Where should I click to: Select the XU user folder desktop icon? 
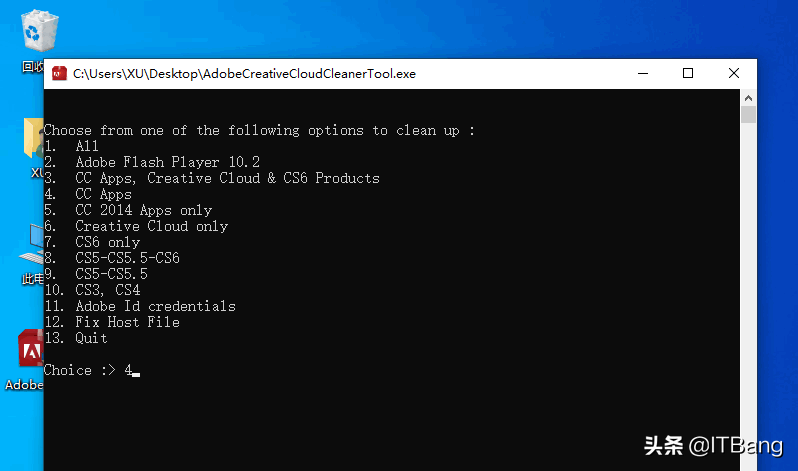(34, 137)
